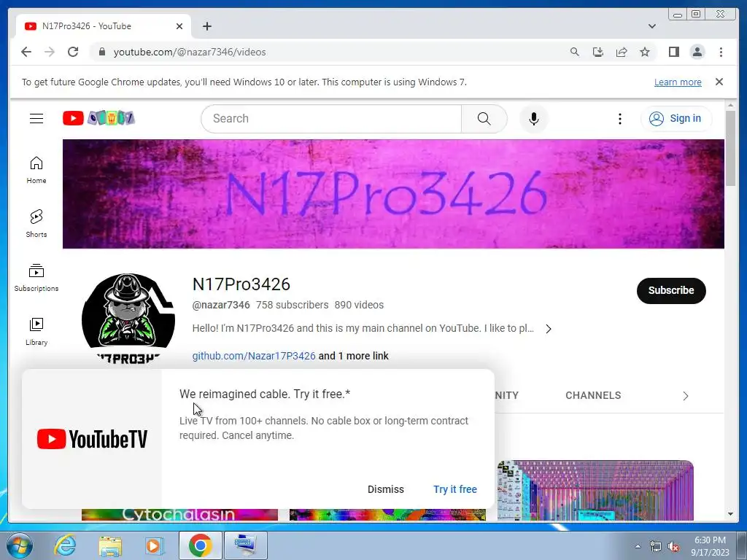View site information via lock icon
The height and width of the screenshot is (560, 747).
click(101, 52)
